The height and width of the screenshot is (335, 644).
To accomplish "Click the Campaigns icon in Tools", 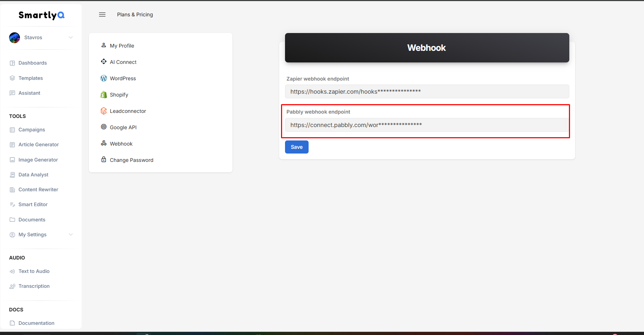I will (12, 130).
